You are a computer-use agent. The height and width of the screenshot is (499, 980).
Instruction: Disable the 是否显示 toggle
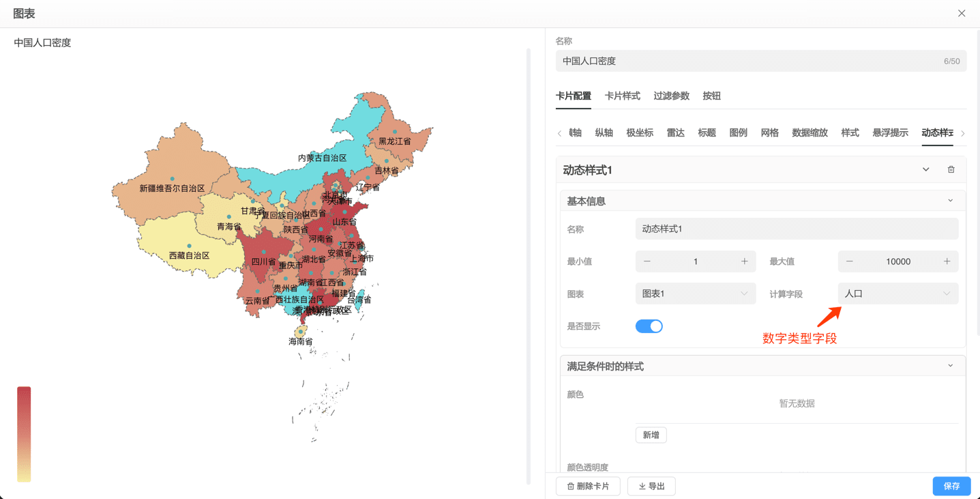click(x=649, y=326)
